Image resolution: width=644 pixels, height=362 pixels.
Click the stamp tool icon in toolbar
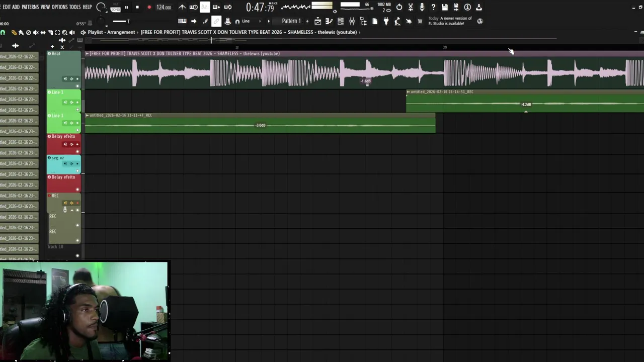[x=227, y=21]
